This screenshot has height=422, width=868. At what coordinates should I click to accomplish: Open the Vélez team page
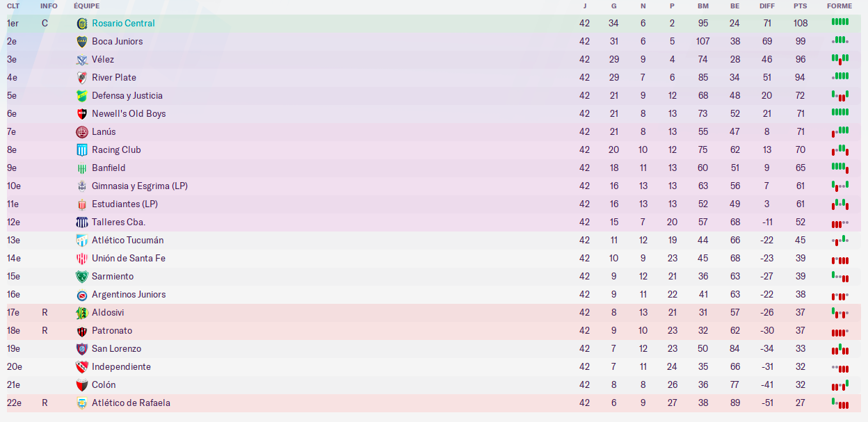point(103,60)
